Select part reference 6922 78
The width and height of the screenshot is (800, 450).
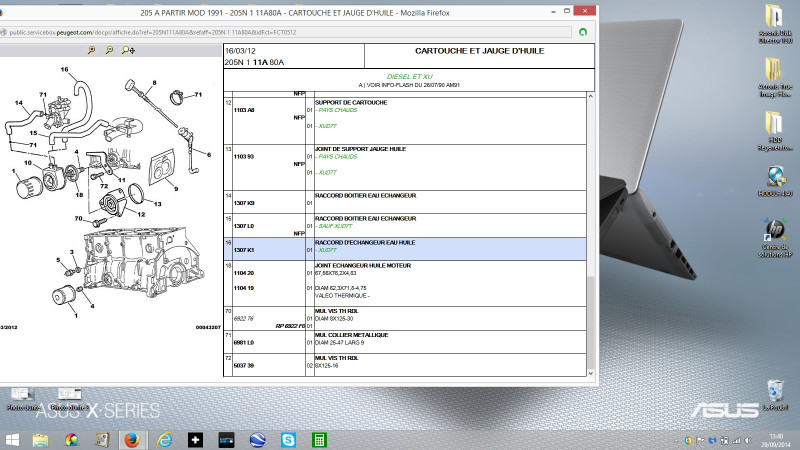[x=244, y=318]
